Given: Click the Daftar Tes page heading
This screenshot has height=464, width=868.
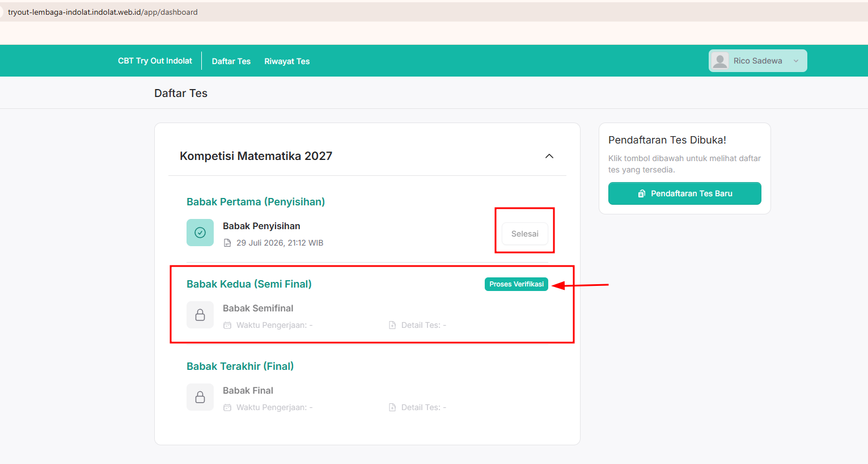Looking at the screenshot, I should (181, 93).
